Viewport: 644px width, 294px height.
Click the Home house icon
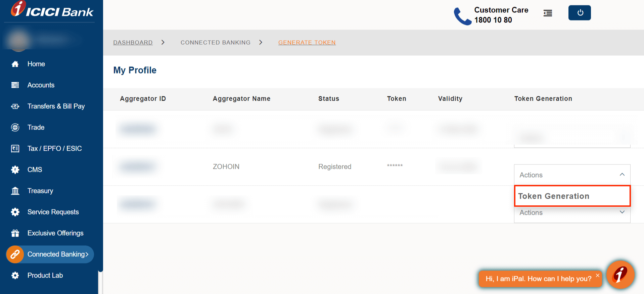(x=15, y=64)
